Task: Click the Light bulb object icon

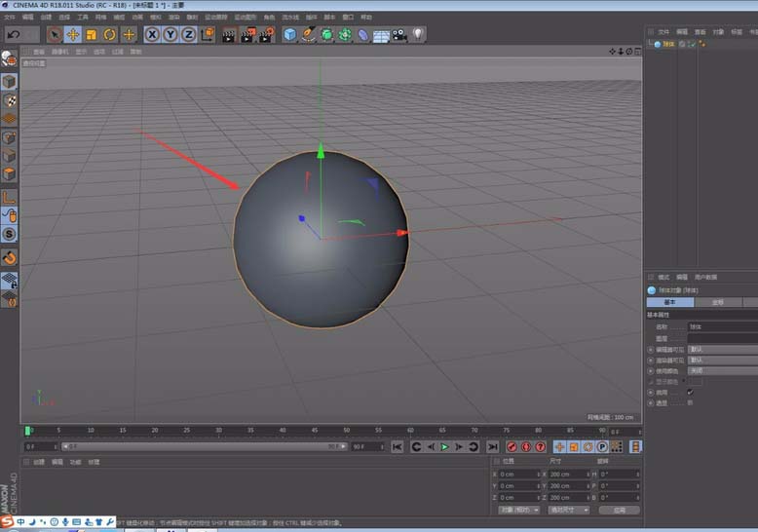Action: [x=418, y=35]
